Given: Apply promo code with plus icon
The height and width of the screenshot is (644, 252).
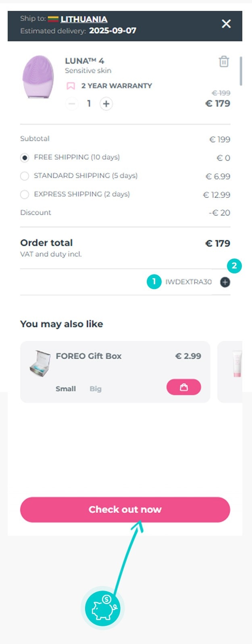Looking at the screenshot, I should [225, 282].
